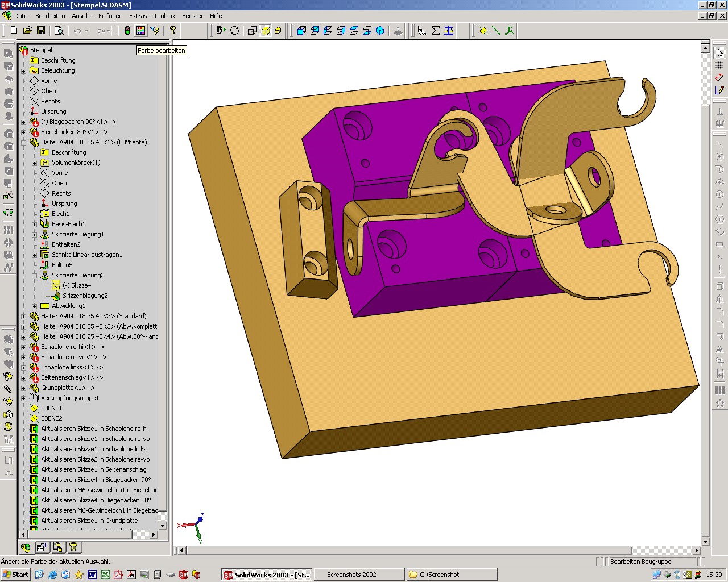Collapse the Skizzierte Biegung3 feature
The width and height of the screenshot is (728, 582).
coord(35,276)
